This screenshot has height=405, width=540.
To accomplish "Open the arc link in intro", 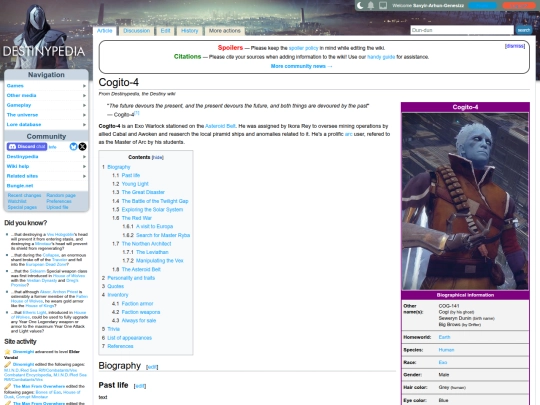I will click(349, 134).
